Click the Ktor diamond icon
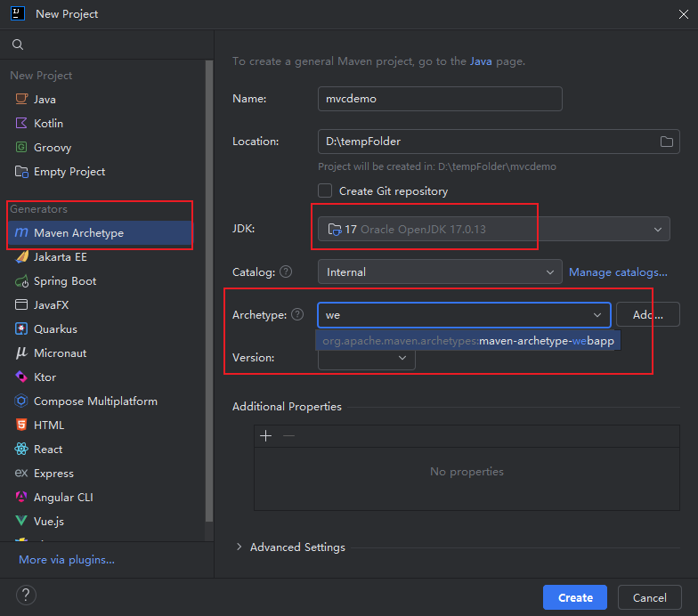 (x=21, y=377)
